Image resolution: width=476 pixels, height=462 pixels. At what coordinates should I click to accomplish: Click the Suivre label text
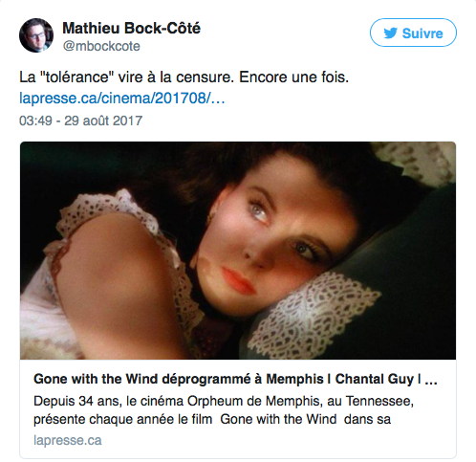coord(422,33)
